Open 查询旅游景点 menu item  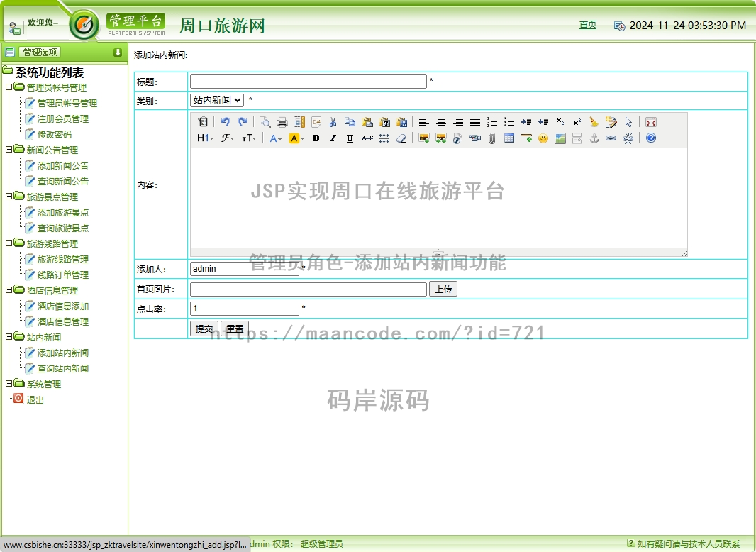pyautogui.click(x=63, y=228)
